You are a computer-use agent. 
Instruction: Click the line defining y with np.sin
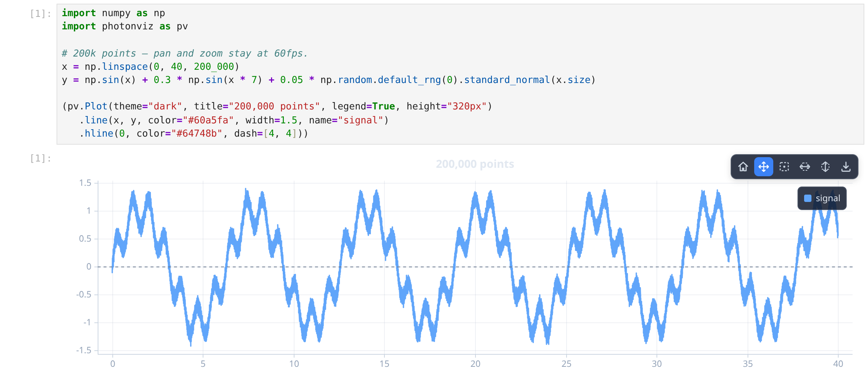(x=329, y=80)
